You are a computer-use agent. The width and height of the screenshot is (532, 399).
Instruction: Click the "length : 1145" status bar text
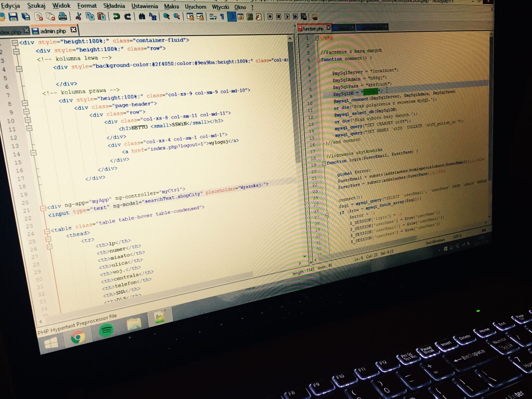point(303,271)
